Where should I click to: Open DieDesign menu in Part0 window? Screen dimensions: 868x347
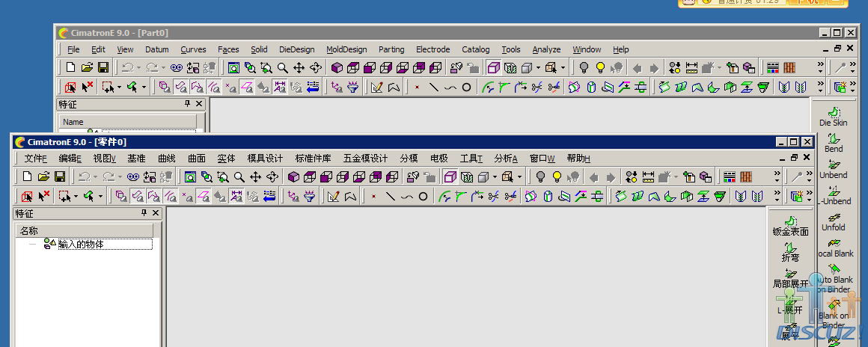[297, 49]
